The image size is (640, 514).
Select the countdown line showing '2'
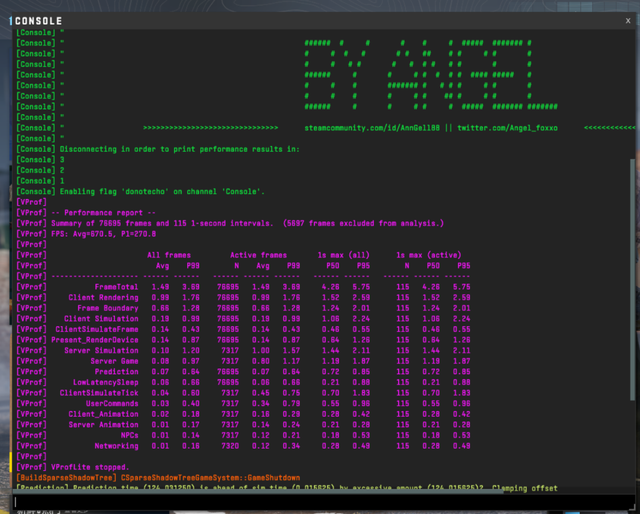pyautogui.click(x=40, y=170)
